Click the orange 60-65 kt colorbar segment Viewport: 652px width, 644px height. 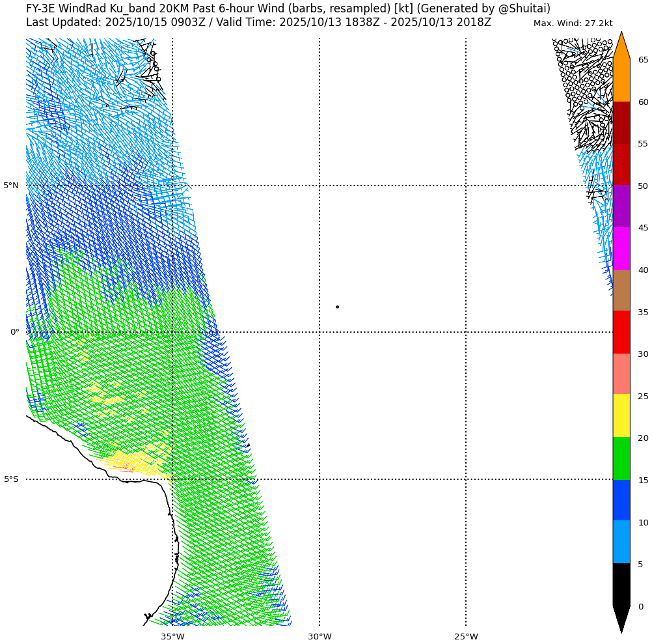[621, 80]
